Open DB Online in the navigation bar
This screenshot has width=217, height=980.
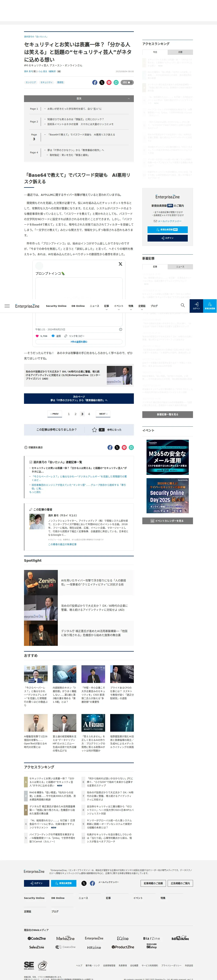(x=78, y=306)
